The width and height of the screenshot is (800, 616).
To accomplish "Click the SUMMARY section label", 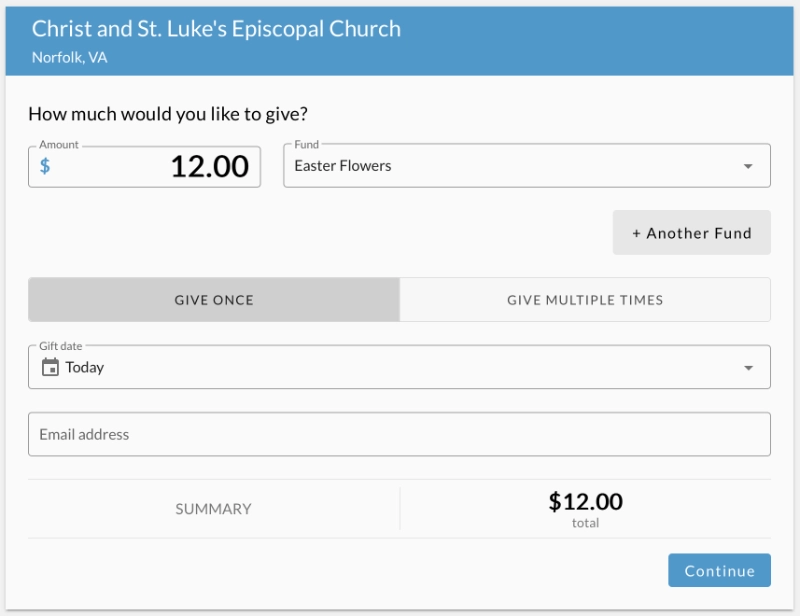I will [214, 509].
